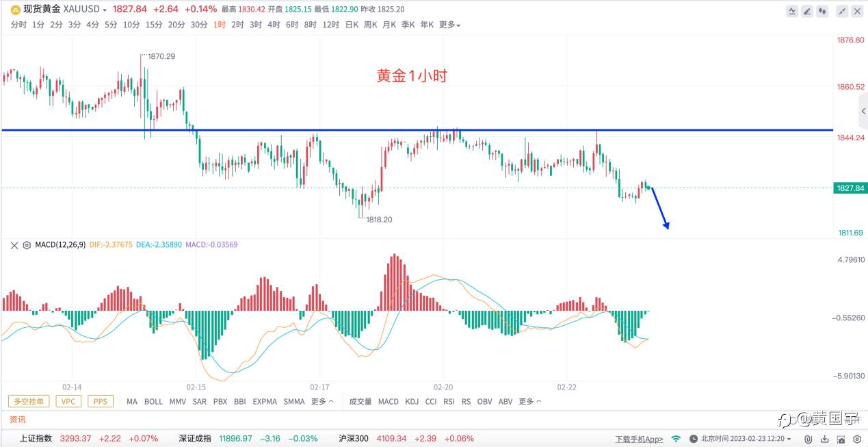Switch to 月K timeframe
Image resolution: width=868 pixels, height=447 pixels.
tap(389, 25)
